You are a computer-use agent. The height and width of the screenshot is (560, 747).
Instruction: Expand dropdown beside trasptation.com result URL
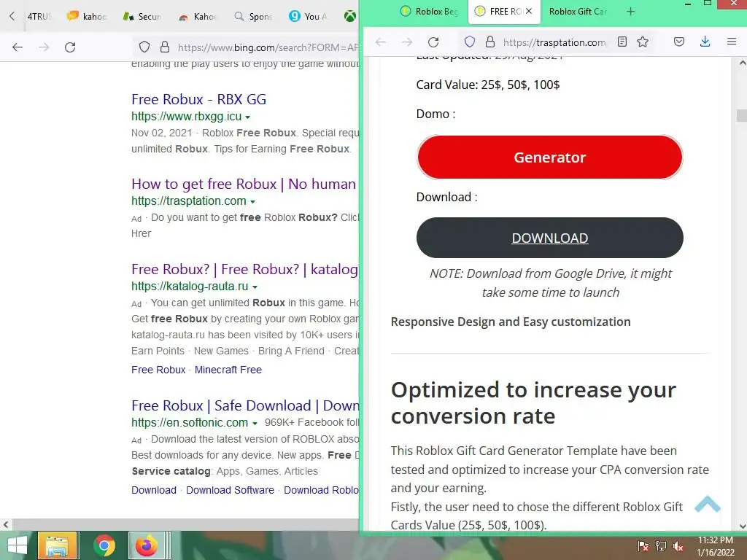(x=252, y=202)
